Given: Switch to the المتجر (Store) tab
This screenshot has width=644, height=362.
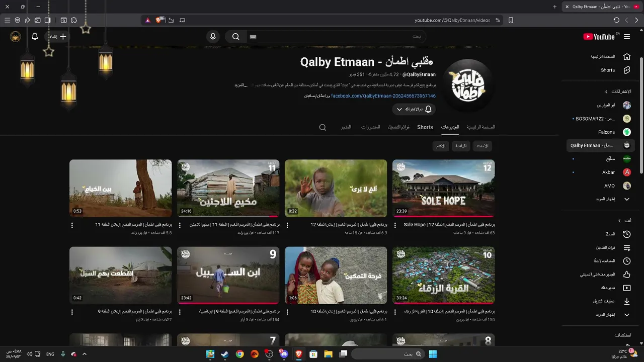Looking at the screenshot, I should [x=346, y=127].
